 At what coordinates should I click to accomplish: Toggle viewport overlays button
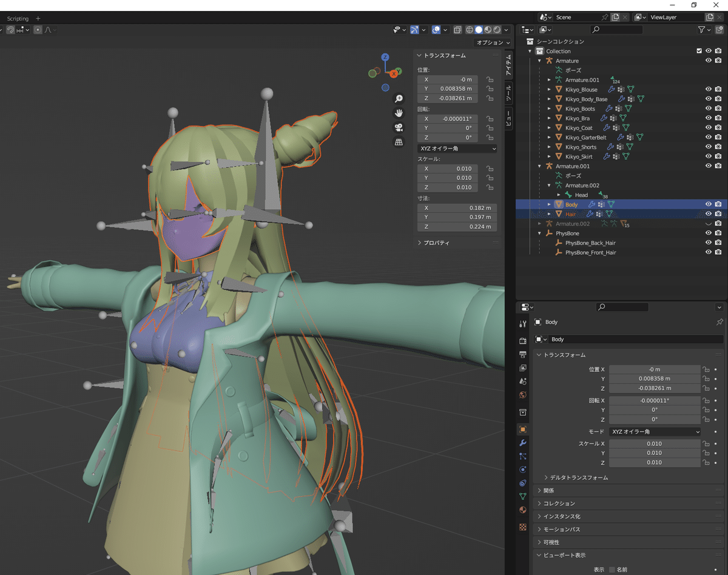click(436, 29)
